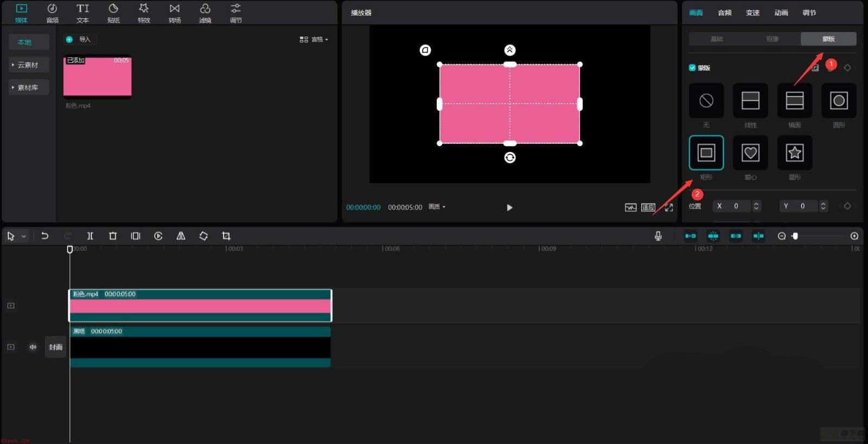Switch to the 调节 tab in properties panel
The height and width of the screenshot is (444, 868).
pyautogui.click(x=809, y=12)
